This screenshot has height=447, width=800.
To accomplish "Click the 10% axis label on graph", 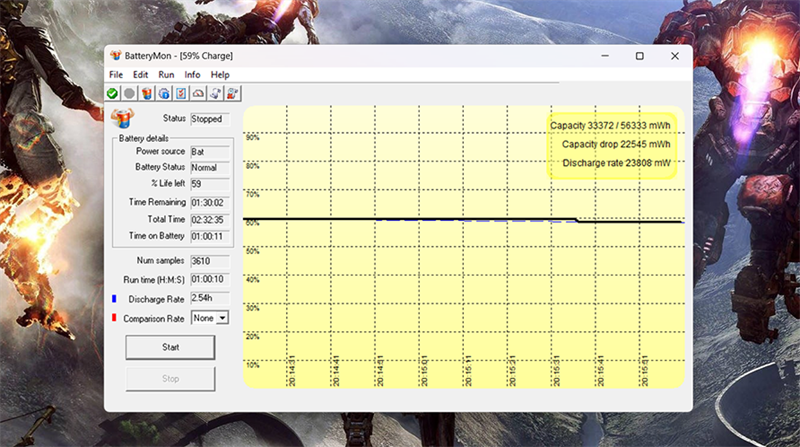I will pyautogui.click(x=253, y=365).
